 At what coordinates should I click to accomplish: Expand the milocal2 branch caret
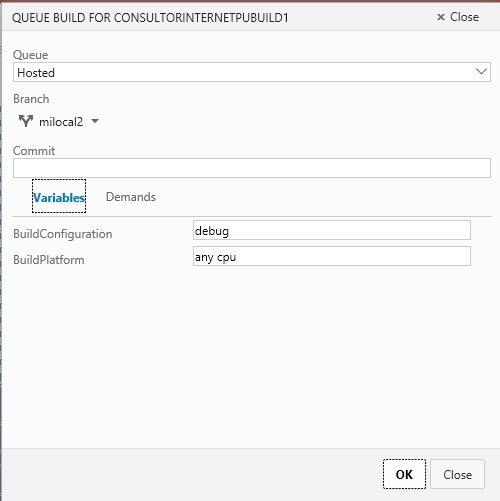[95, 121]
